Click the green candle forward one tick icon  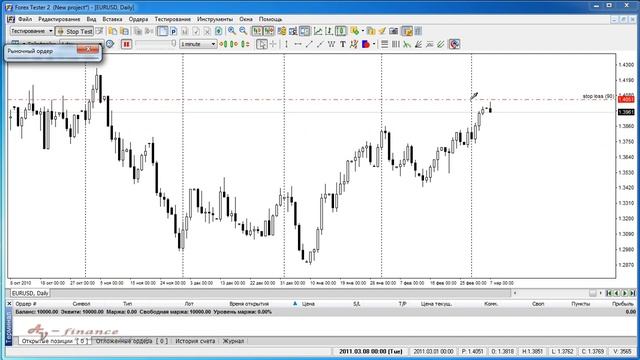[x=233, y=44]
